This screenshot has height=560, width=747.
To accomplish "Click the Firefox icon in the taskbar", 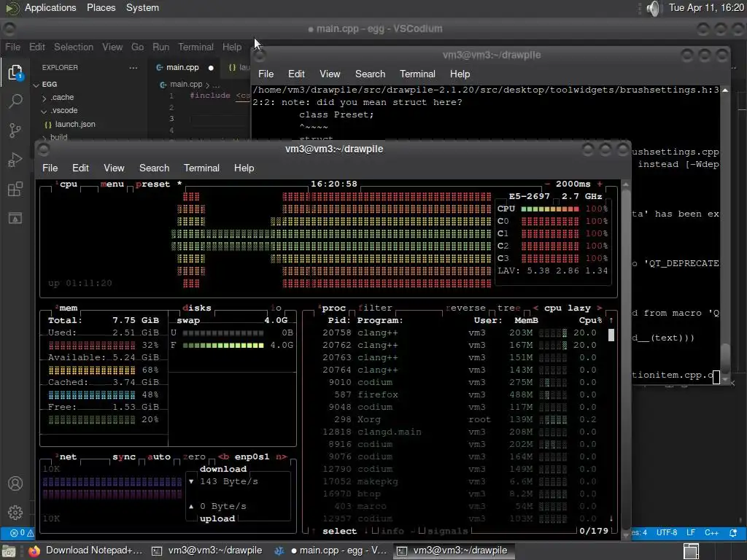I will tap(34, 551).
